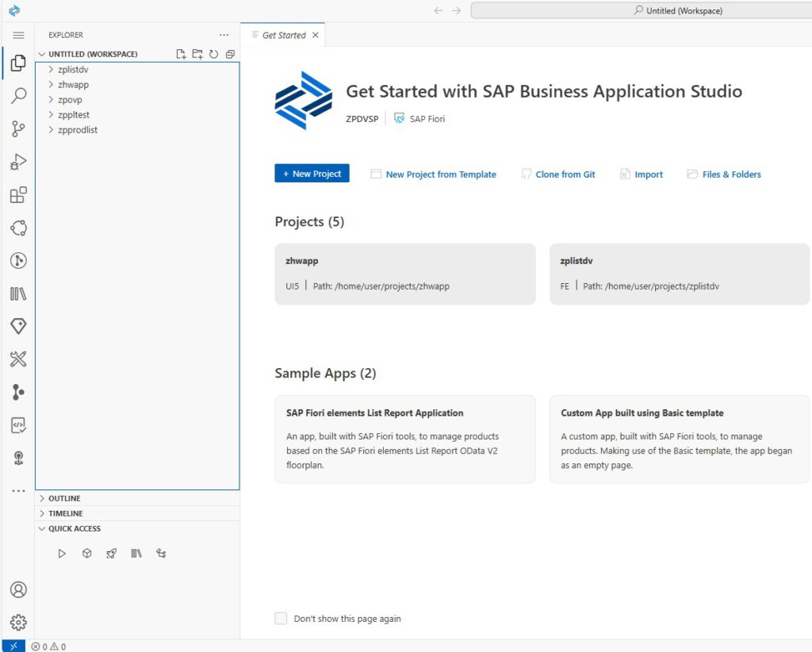Expand the TIMELINE section

(x=65, y=513)
